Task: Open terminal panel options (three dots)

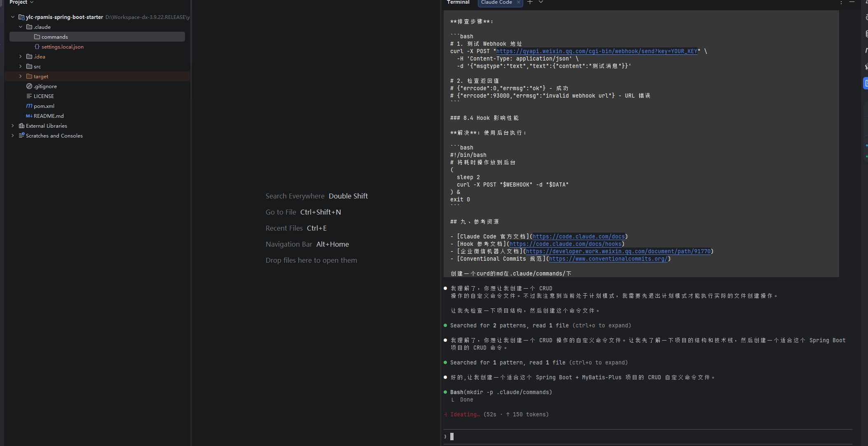Action: (x=841, y=2)
